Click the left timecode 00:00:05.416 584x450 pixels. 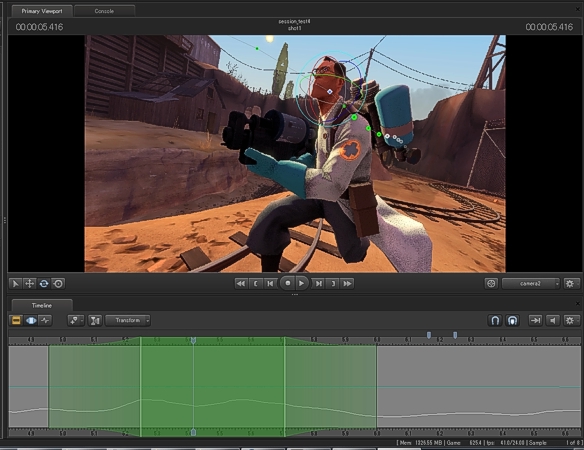[39, 27]
